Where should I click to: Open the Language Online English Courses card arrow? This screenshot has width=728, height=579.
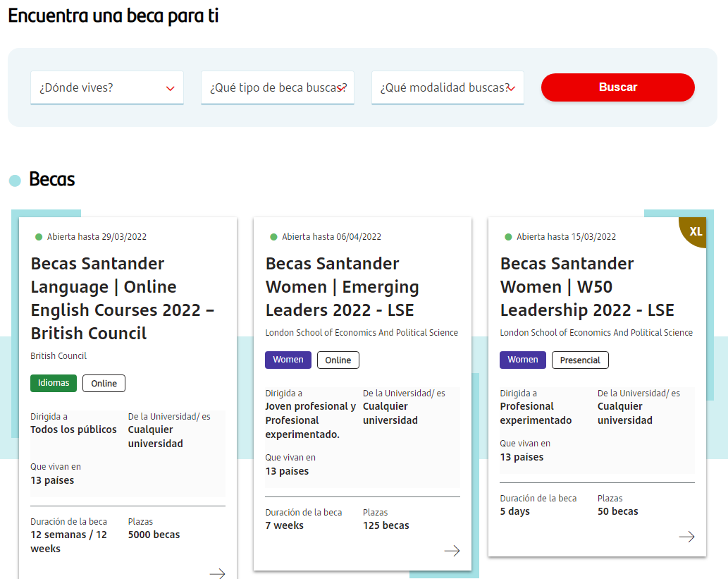click(x=217, y=573)
